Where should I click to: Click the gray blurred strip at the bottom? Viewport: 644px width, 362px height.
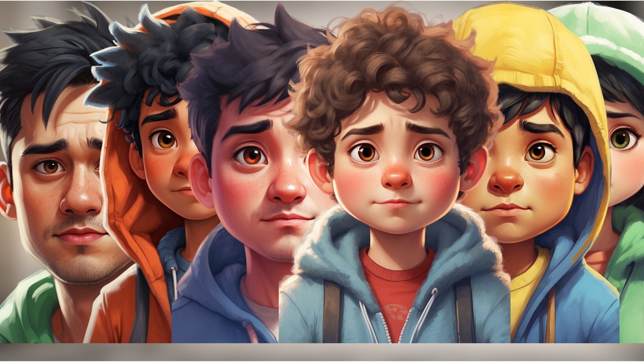tap(322, 352)
